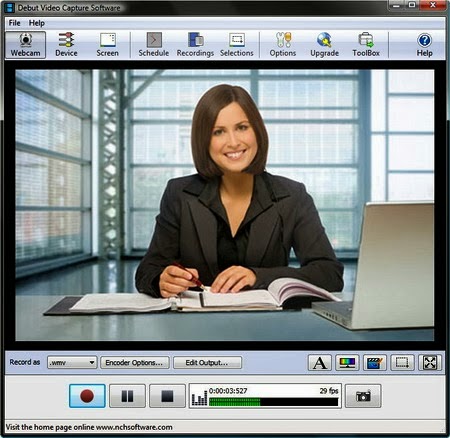Screen dimensions: 450x438
Task: Select the Webcam capture source
Action: click(25, 45)
